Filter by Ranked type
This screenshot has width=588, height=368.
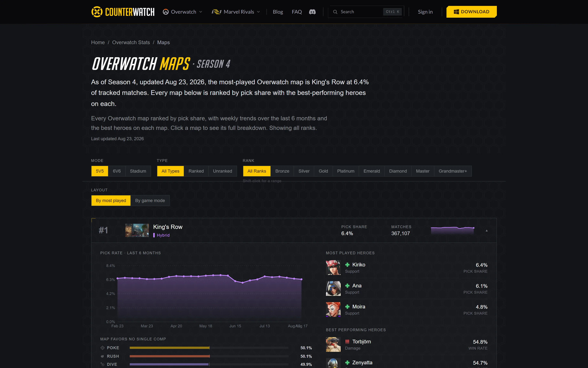tap(196, 171)
